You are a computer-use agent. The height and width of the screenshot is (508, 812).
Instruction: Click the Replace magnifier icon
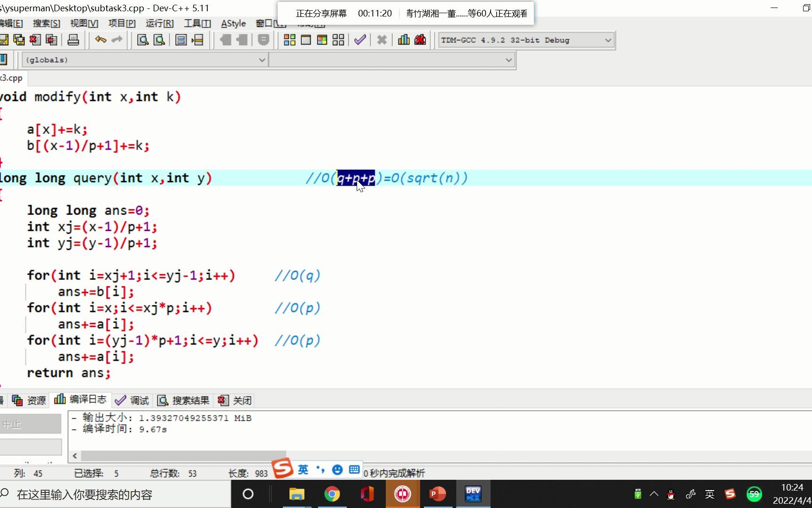point(159,40)
